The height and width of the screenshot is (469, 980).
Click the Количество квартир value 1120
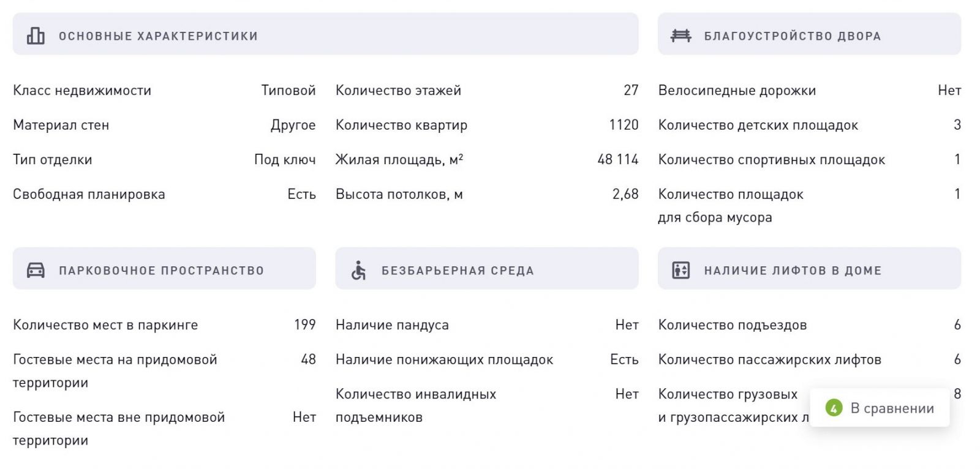[x=624, y=125]
